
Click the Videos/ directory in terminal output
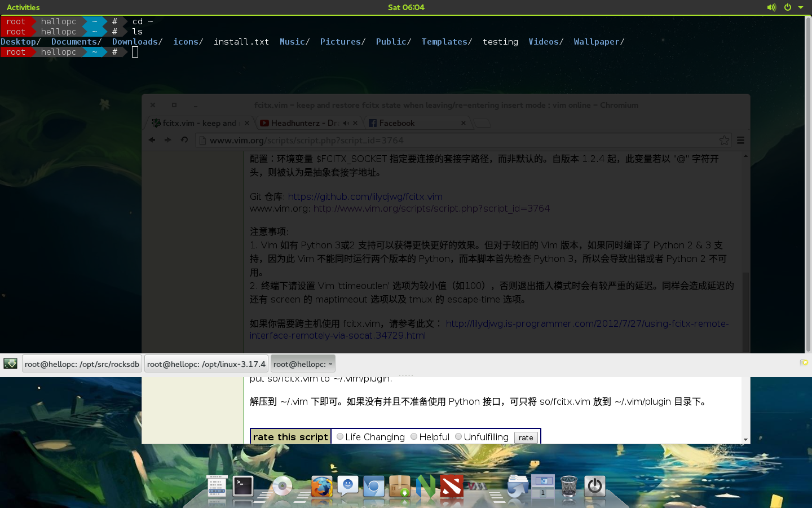[546, 42]
